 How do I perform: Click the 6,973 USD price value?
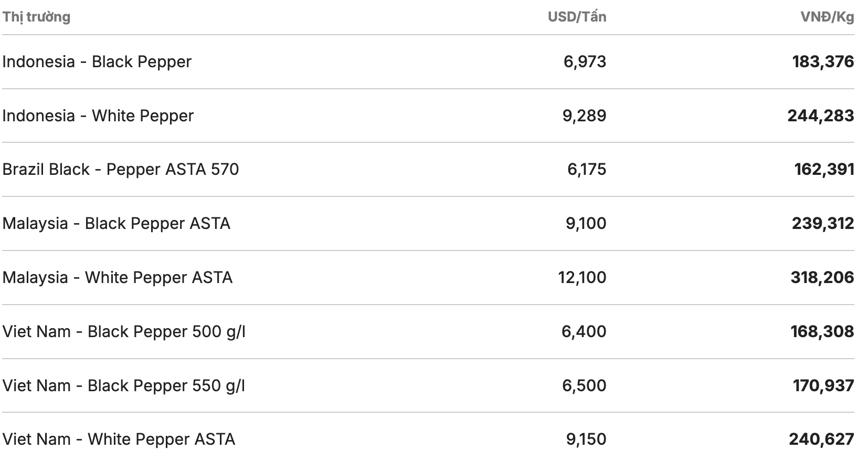coord(585,61)
